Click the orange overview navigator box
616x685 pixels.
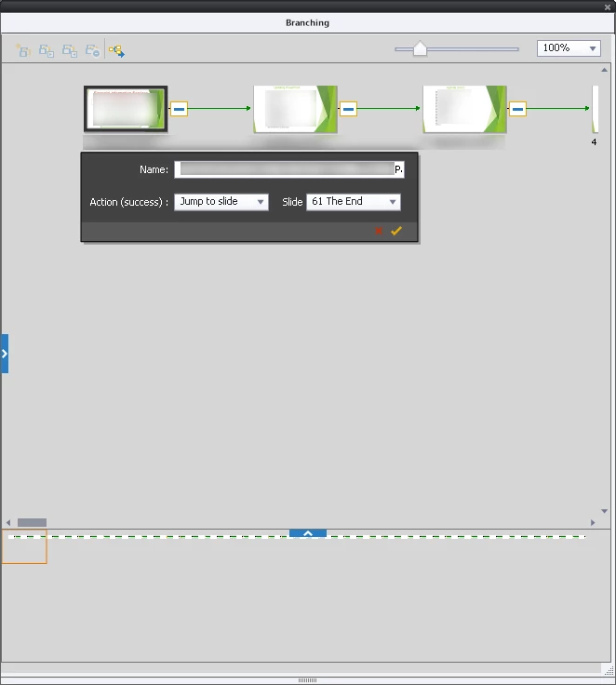24,546
